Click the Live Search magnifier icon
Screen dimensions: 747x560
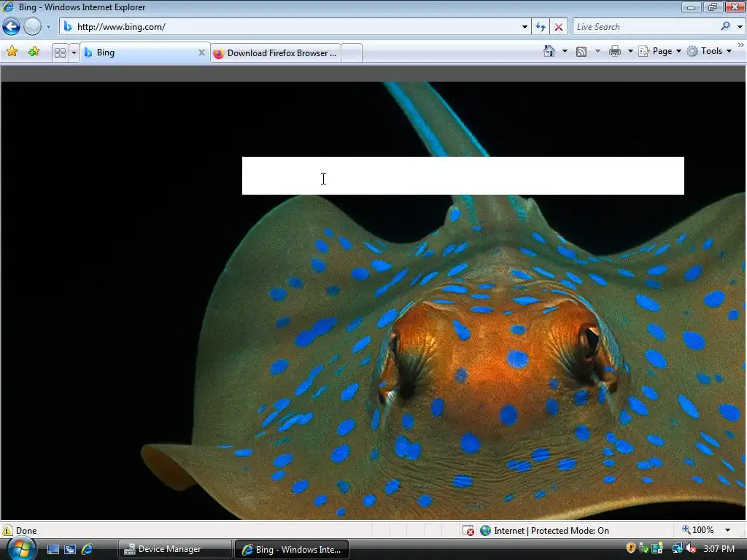(x=726, y=26)
